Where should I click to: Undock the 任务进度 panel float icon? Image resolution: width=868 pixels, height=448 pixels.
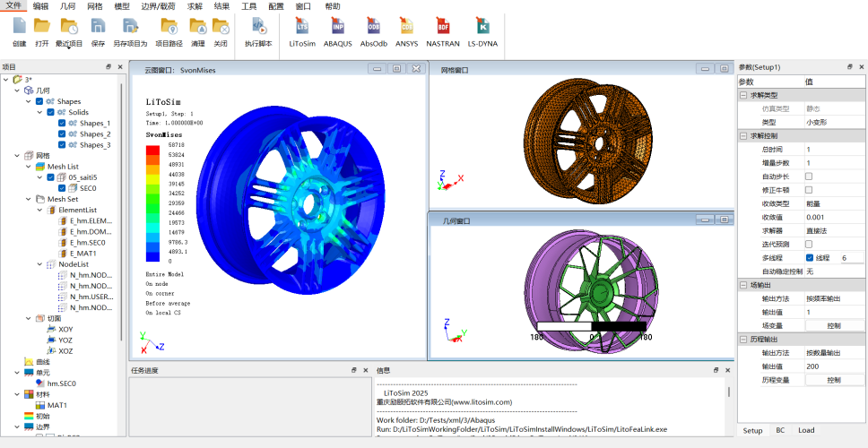[353, 370]
